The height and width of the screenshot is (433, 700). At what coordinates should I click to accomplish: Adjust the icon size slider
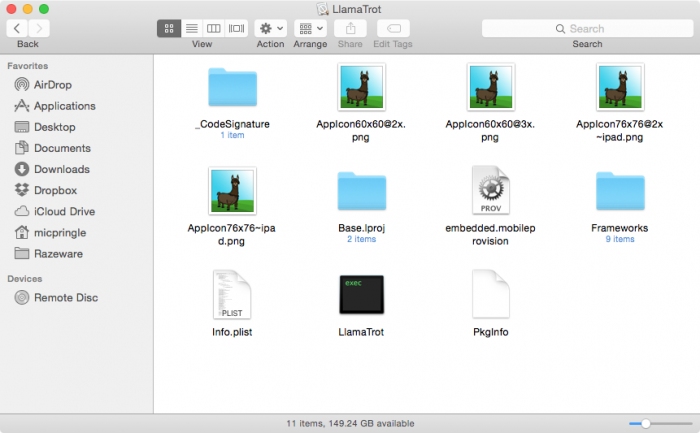(646, 423)
